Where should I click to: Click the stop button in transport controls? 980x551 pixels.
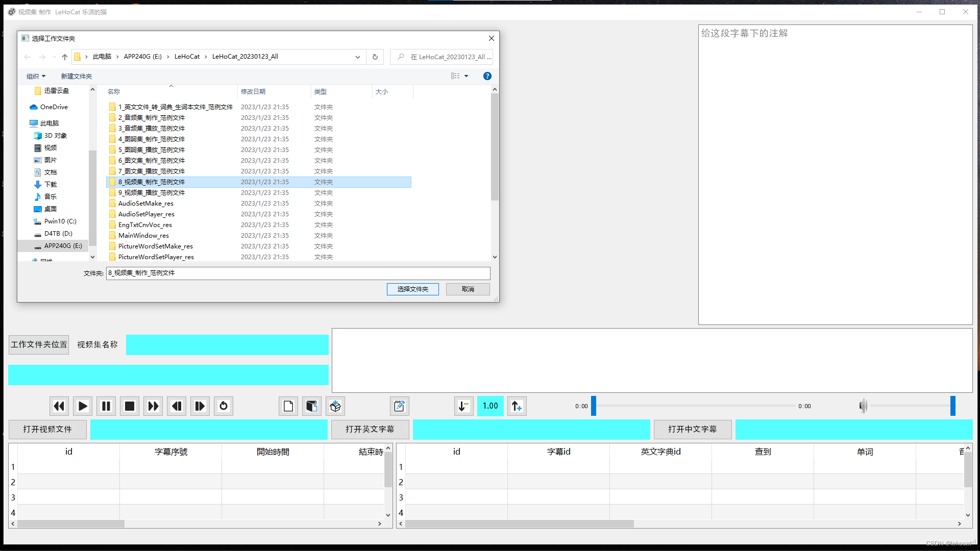[129, 406]
